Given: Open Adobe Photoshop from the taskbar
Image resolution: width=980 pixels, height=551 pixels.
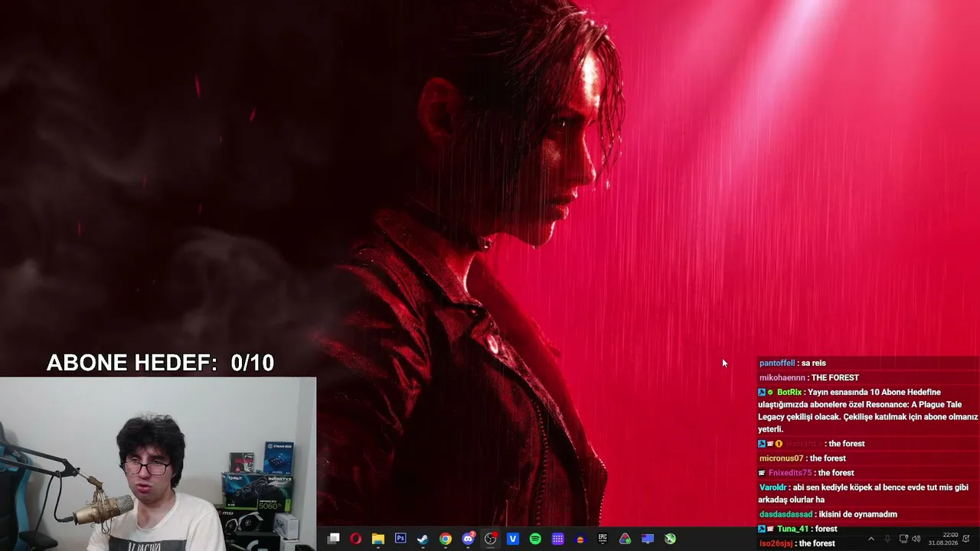Looking at the screenshot, I should tap(400, 539).
